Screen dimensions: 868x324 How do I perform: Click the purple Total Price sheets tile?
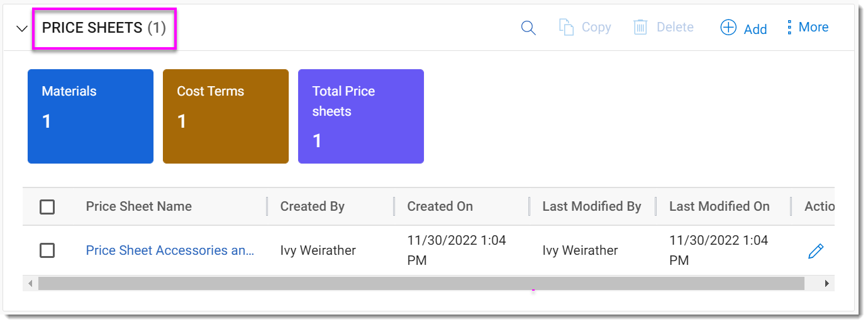tap(361, 116)
